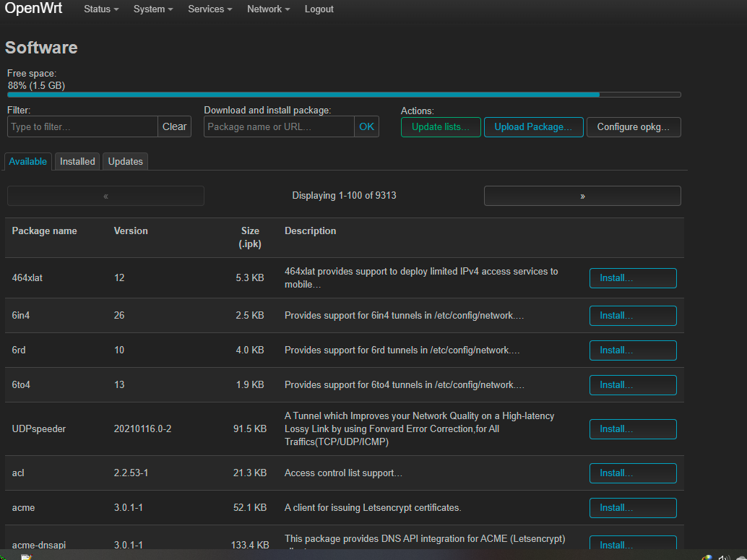This screenshot has width=747, height=560.
Task: Expand the Network menu
Action: click(x=268, y=9)
